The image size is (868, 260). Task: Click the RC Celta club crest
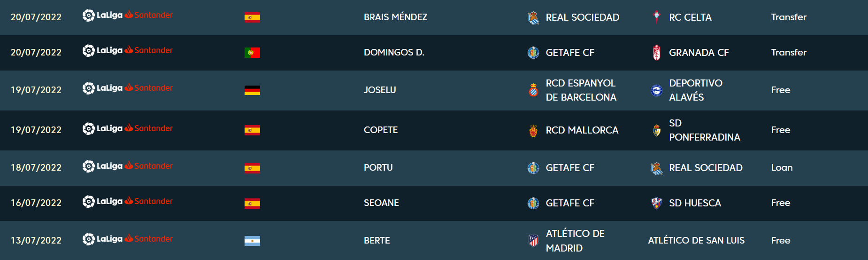pos(656,17)
